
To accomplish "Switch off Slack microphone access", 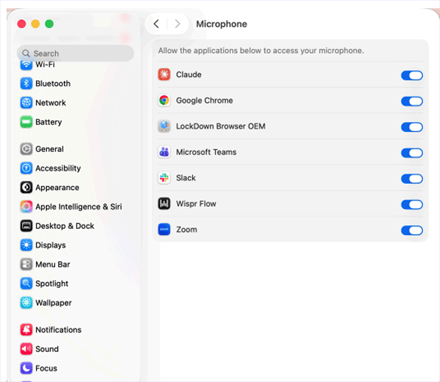I will pos(412,179).
